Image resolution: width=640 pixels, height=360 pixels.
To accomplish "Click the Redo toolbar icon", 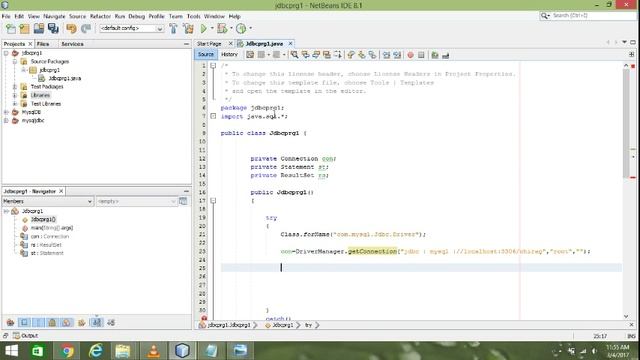I will (x=86, y=28).
